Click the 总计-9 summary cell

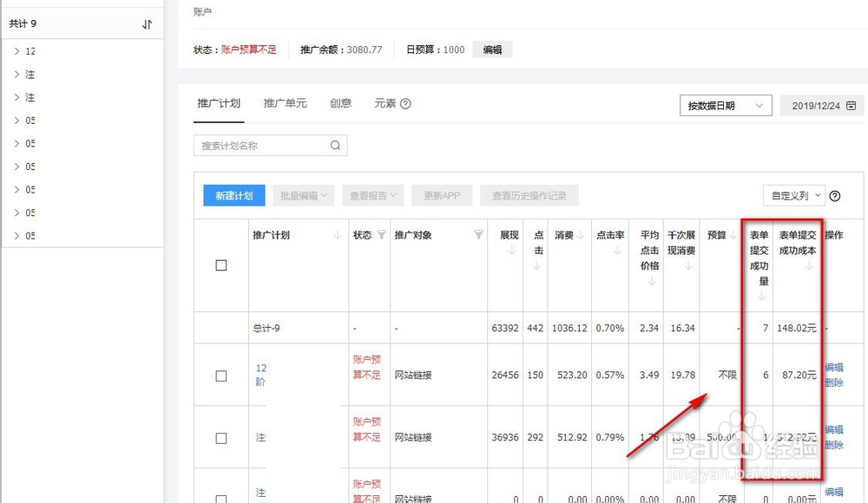coord(266,328)
